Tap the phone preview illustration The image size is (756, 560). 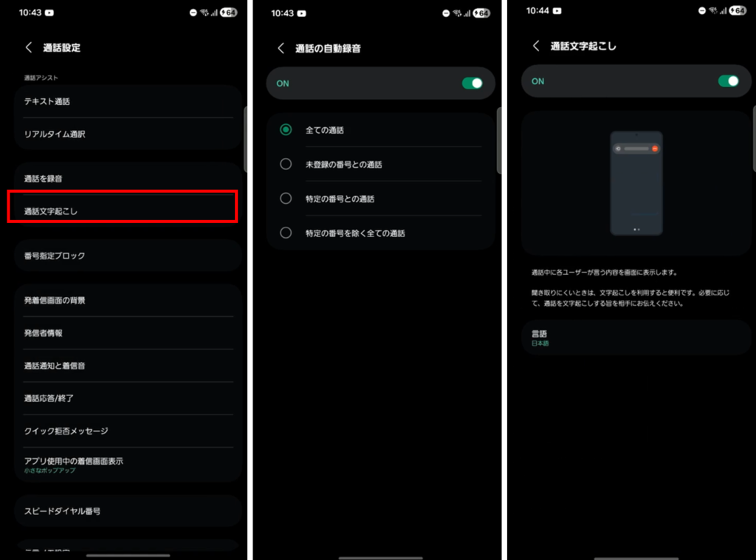pos(636,182)
